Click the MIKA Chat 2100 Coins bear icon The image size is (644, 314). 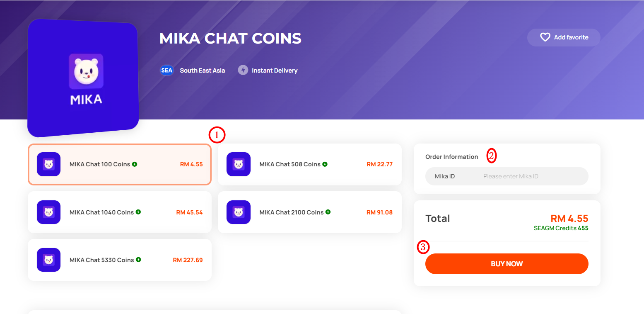pyautogui.click(x=239, y=212)
